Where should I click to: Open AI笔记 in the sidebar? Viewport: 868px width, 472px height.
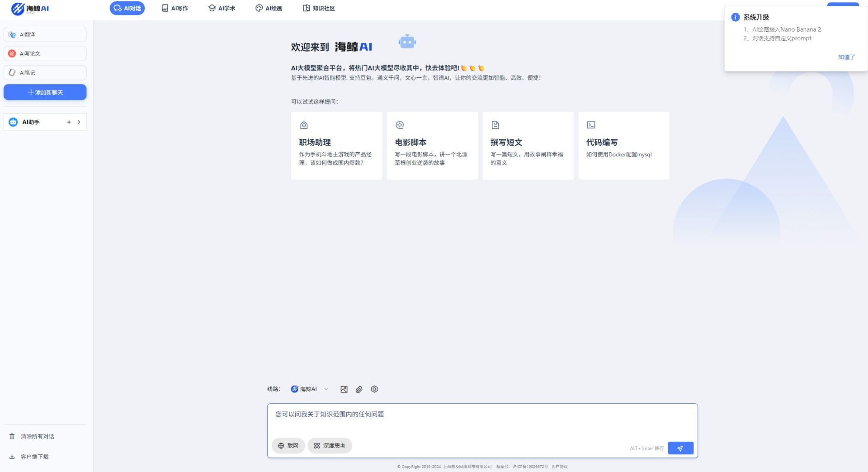tap(45, 72)
